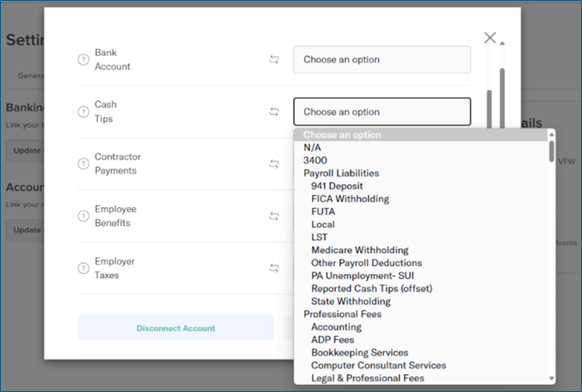
Task: Close the account mapping dialog with X
Action: click(x=490, y=37)
